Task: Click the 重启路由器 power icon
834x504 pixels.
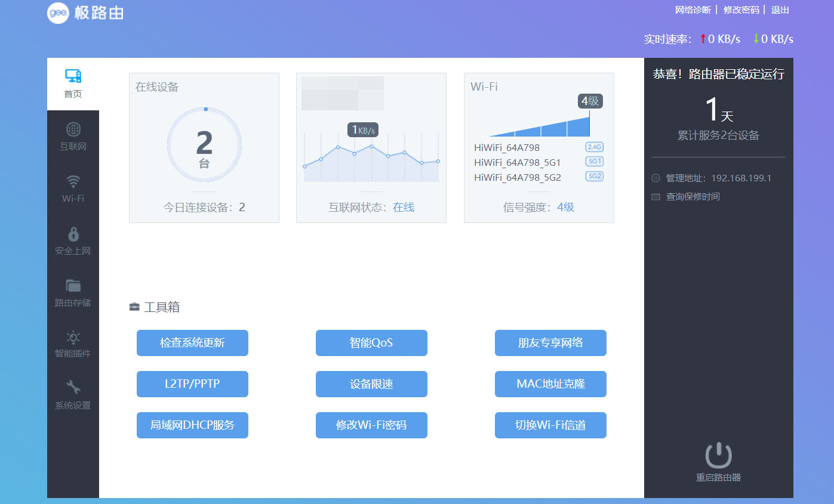Action: point(718,455)
